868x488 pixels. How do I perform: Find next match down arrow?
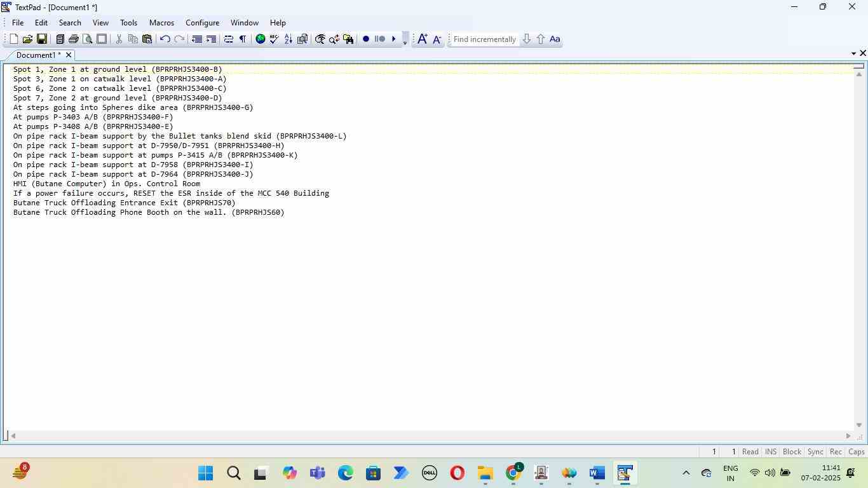coord(527,39)
